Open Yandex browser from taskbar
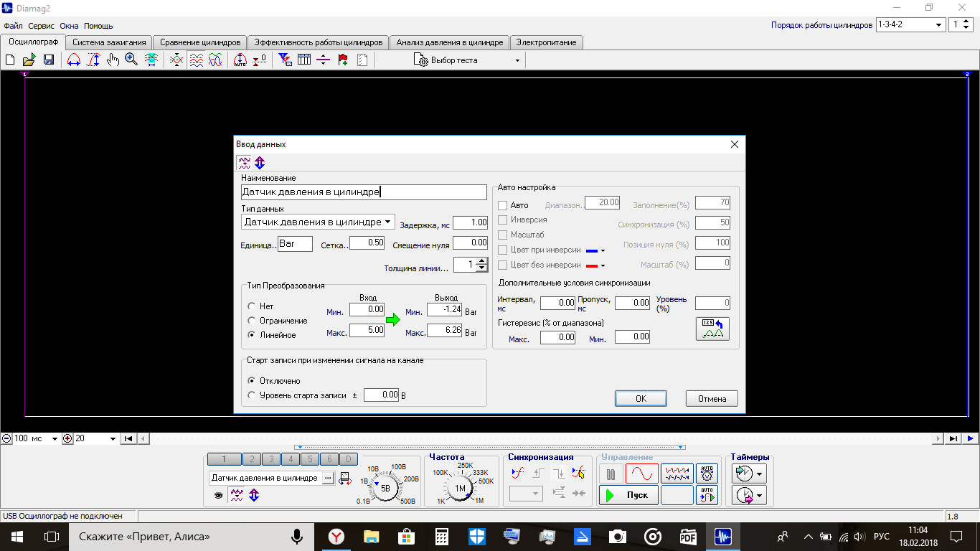 pos(336,536)
